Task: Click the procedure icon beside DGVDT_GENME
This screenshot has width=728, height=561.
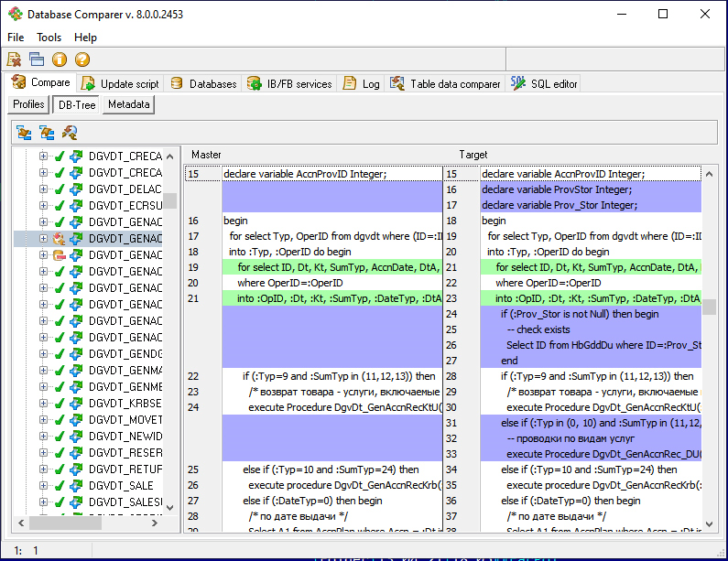Action: (76, 387)
